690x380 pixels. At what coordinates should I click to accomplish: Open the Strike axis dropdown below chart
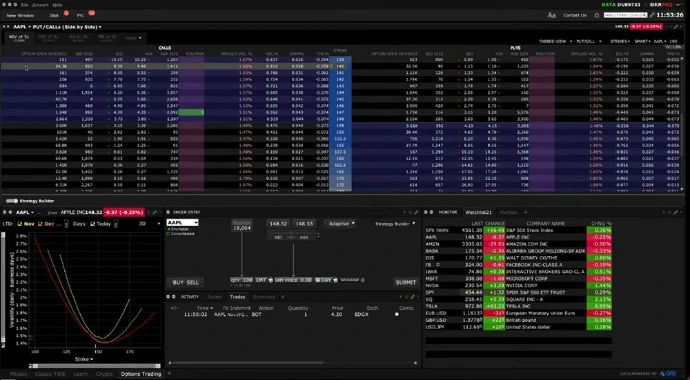[84, 359]
